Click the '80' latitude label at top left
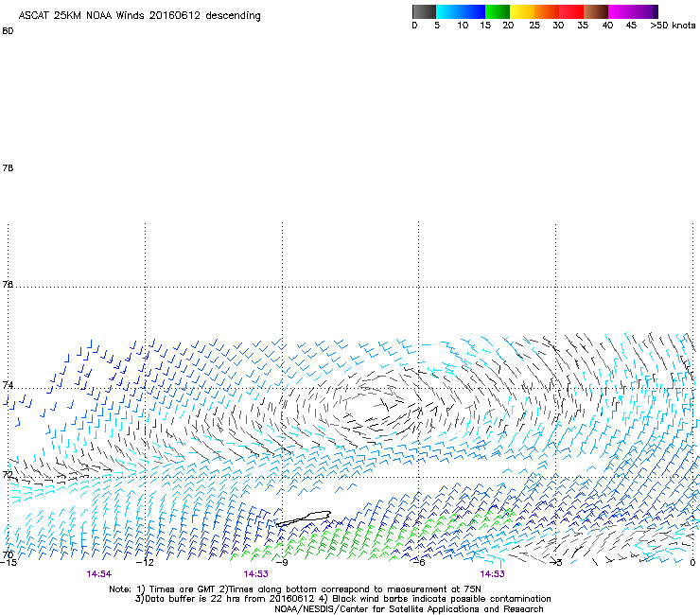Viewport: 700px width, 615px height. (8, 31)
